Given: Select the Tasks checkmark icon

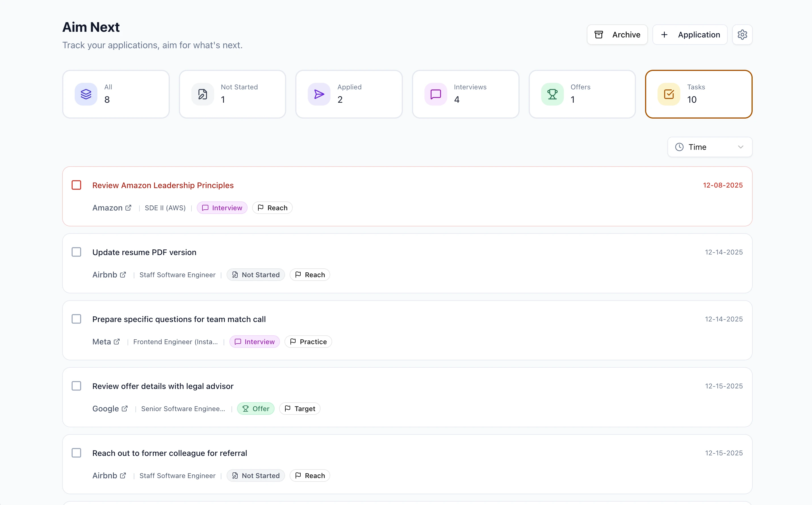Looking at the screenshot, I should click(x=668, y=94).
